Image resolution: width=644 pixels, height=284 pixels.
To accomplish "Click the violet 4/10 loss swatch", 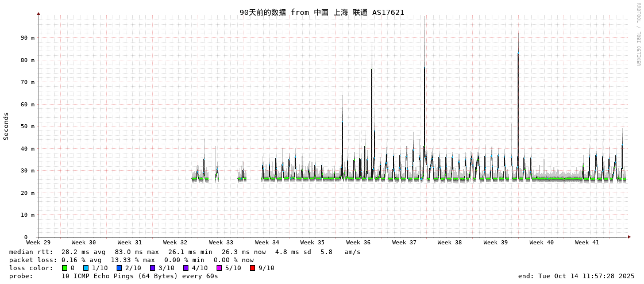I will click(186, 268).
